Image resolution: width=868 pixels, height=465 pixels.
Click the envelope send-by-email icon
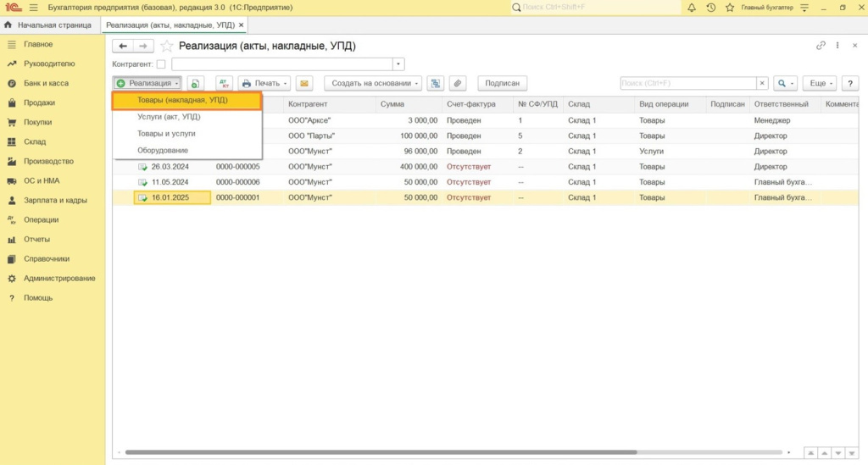(303, 83)
